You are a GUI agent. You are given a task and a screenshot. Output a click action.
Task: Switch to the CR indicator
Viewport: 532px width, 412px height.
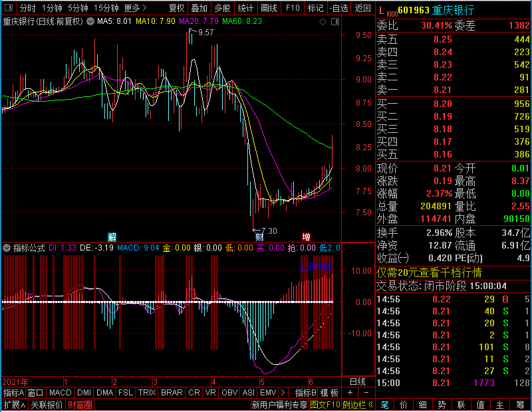pos(194,393)
